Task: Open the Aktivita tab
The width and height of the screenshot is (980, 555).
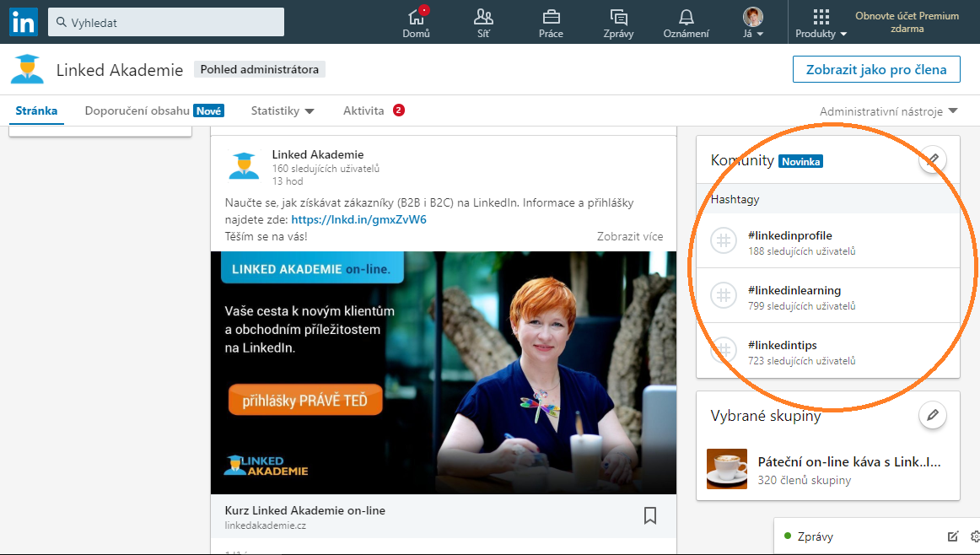Action: click(374, 110)
